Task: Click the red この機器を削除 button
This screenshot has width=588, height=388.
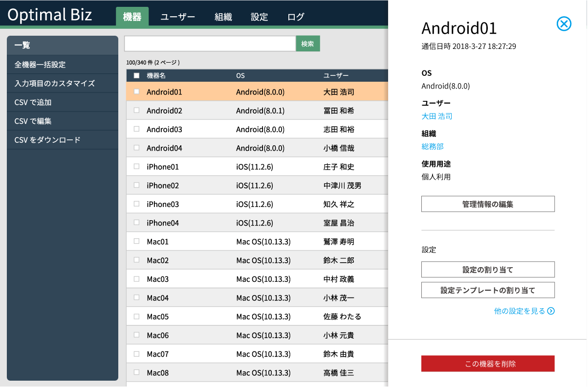Action: 488,364
